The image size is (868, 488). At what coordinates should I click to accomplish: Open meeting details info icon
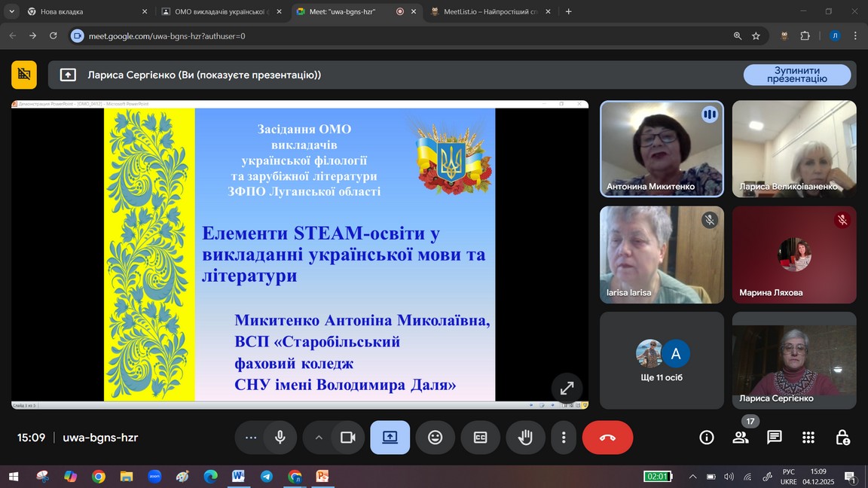click(x=706, y=438)
